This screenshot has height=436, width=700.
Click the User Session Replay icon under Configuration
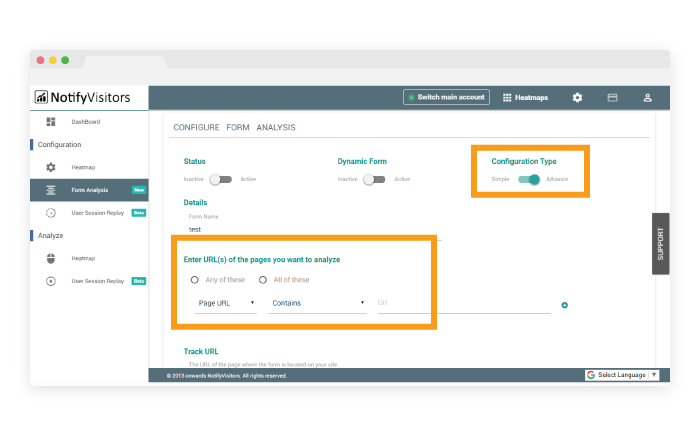pos(51,213)
